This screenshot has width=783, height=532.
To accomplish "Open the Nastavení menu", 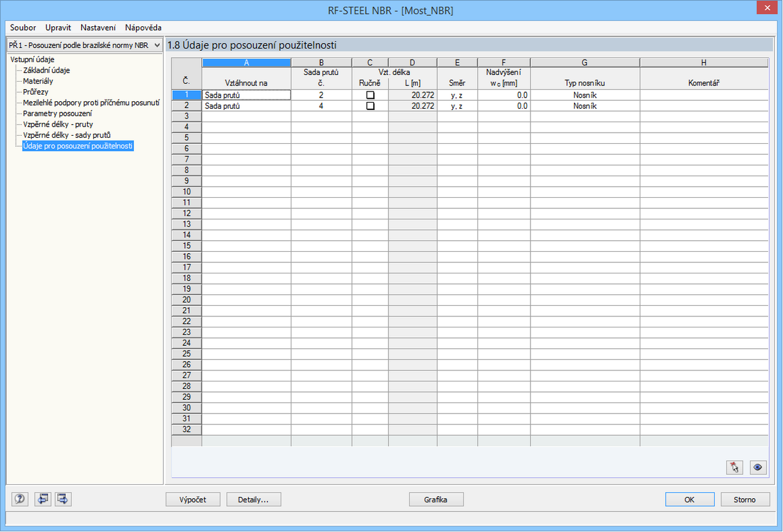I will tap(98, 28).
